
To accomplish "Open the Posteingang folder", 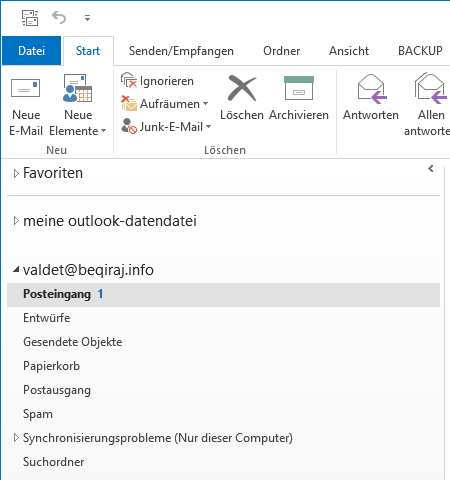I will pos(223,295).
